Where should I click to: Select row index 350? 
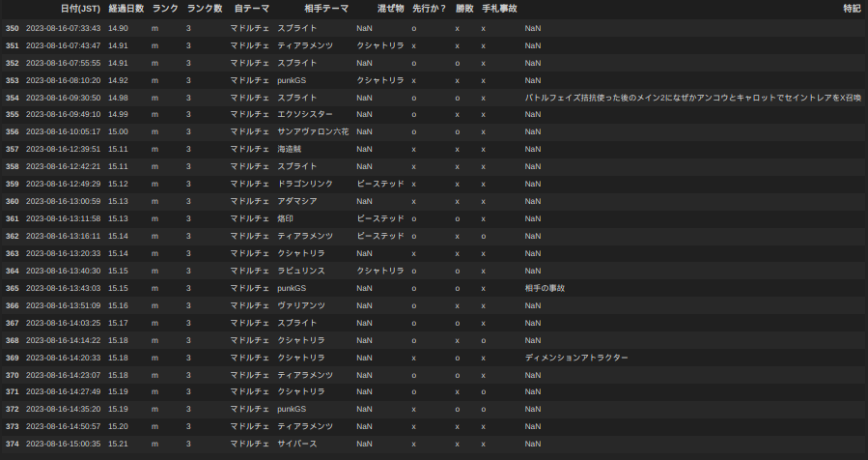(x=13, y=28)
